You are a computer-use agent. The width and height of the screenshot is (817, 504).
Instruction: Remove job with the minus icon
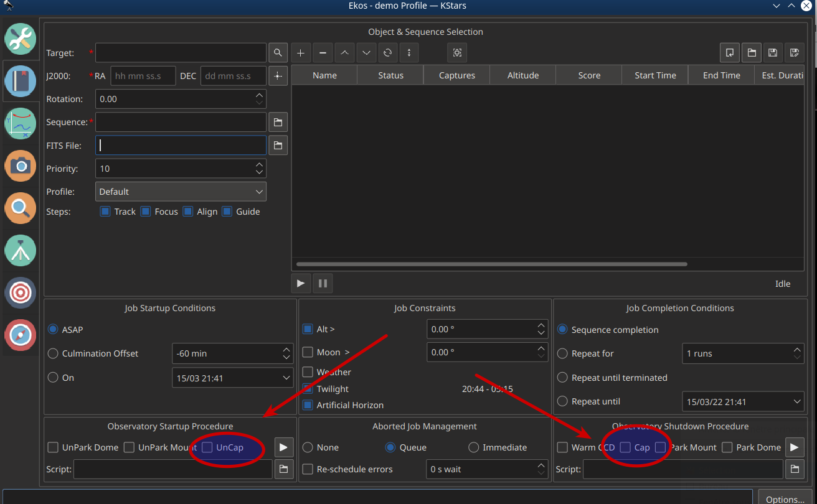point(323,53)
